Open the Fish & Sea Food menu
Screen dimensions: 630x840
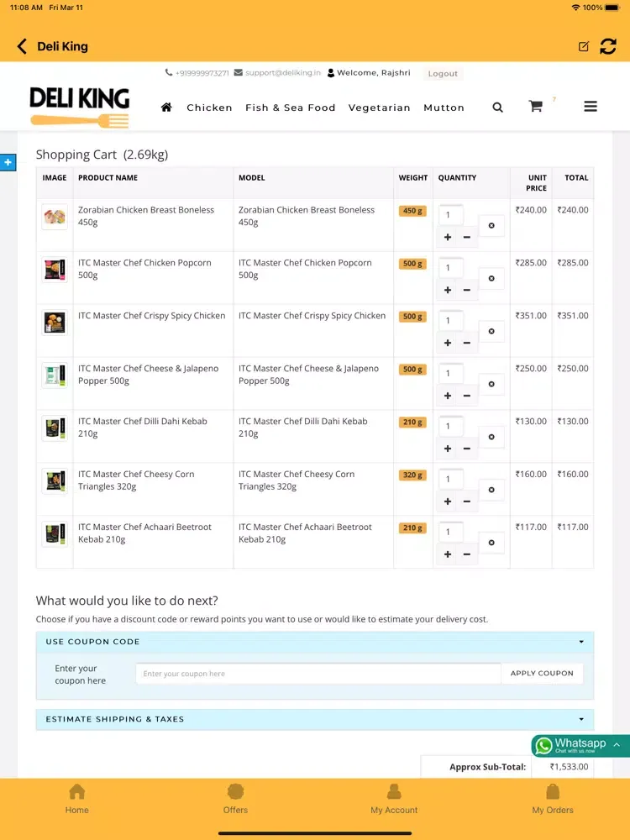pyautogui.click(x=291, y=108)
